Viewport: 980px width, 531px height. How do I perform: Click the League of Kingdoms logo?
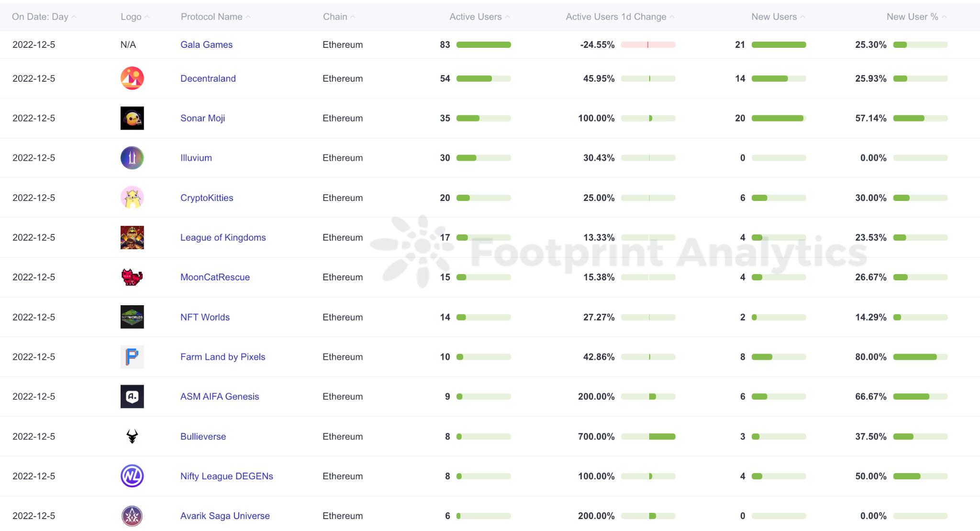132,238
